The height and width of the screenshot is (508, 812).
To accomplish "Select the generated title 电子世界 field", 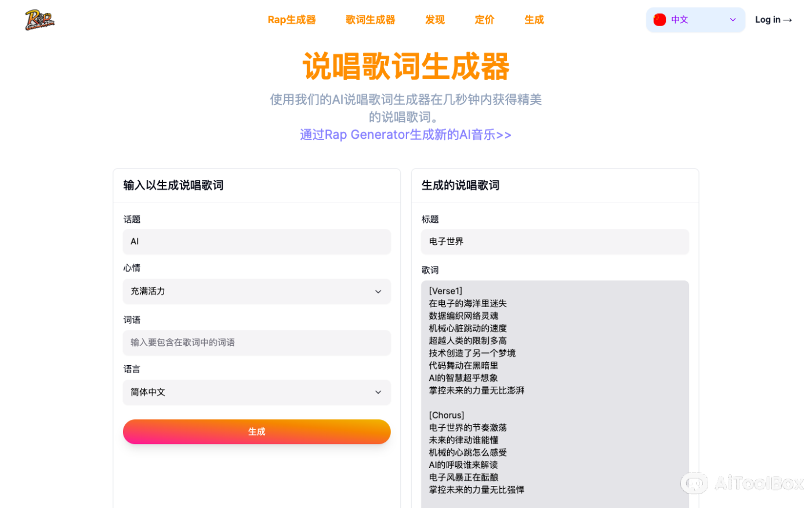I will (x=554, y=242).
